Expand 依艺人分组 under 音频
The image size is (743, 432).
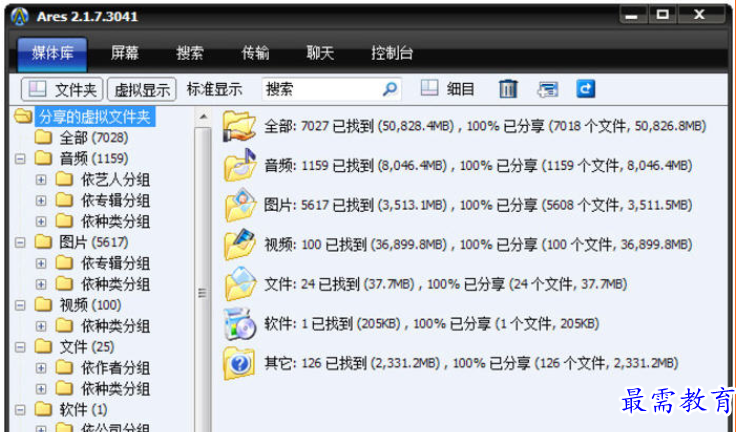pyautogui.click(x=41, y=180)
